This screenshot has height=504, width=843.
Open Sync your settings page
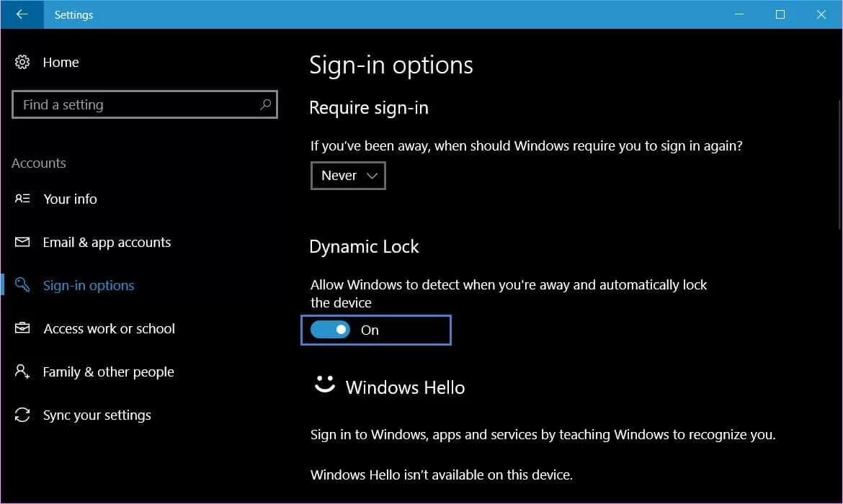97,415
